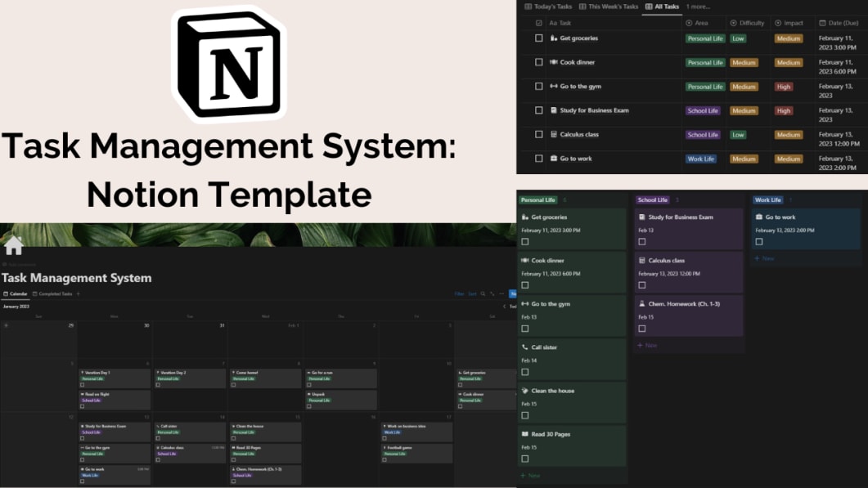Mark Call sister complete on Personal Life board

coord(524,372)
